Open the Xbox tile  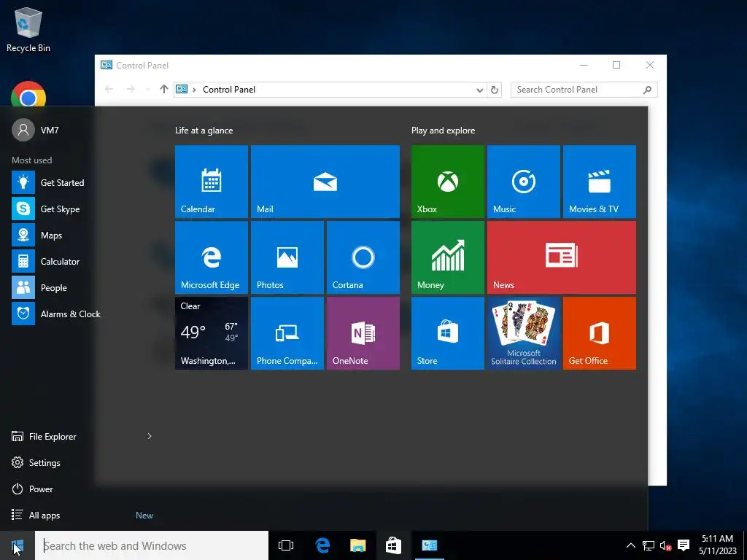click(447, 182)
